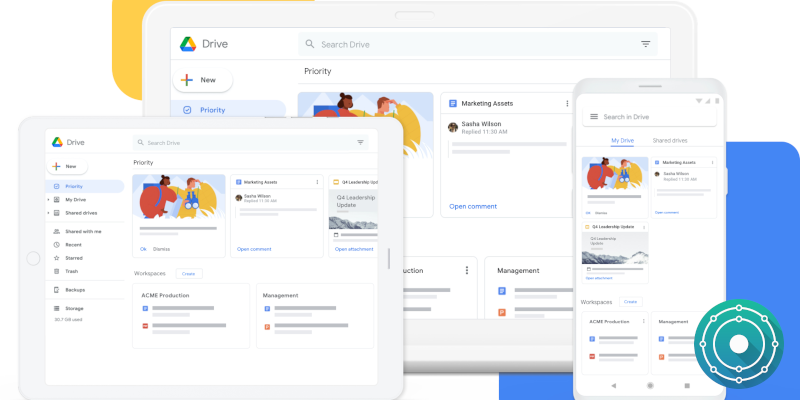Click Create next to Workspaces on tablet
Viewport: 800px width, 400px height.
pyautogui.click(x=189, y=273)
